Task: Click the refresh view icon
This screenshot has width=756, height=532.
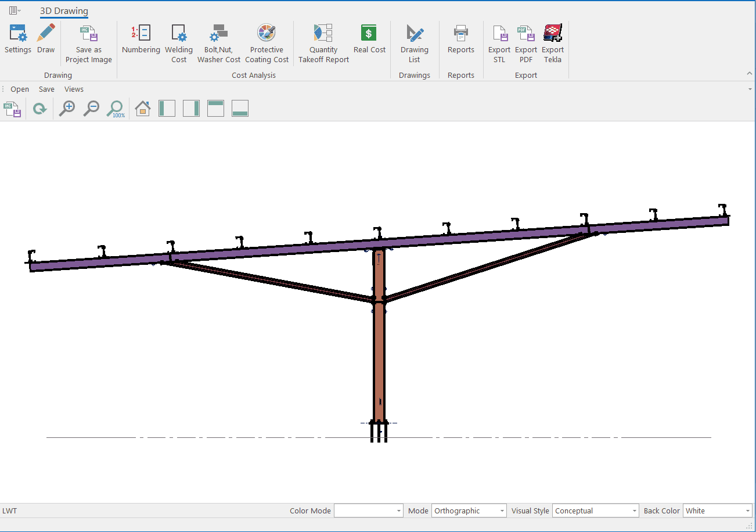Action: coord(39,109)
